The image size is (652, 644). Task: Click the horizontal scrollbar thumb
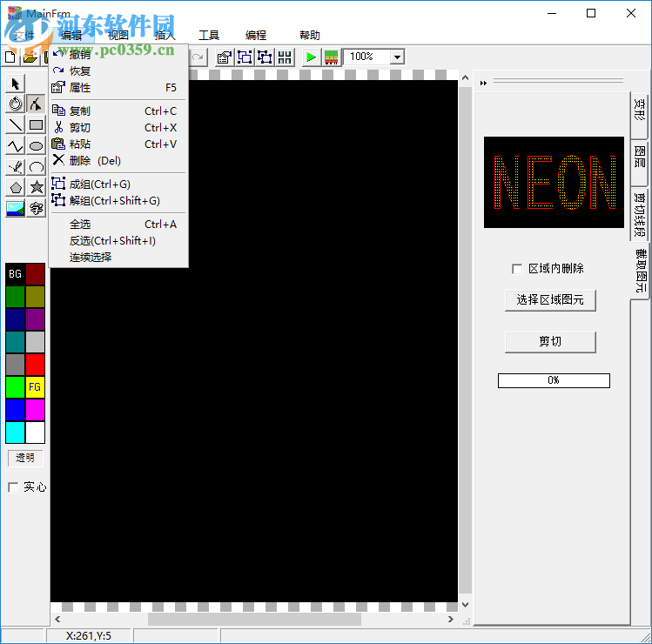tap(254, 619)
